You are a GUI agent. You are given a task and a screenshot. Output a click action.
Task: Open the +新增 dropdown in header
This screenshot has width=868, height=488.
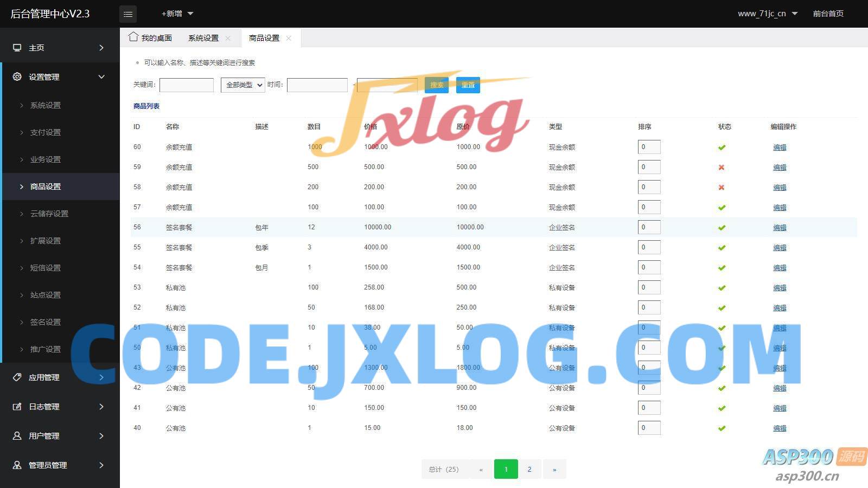(177, 14)
